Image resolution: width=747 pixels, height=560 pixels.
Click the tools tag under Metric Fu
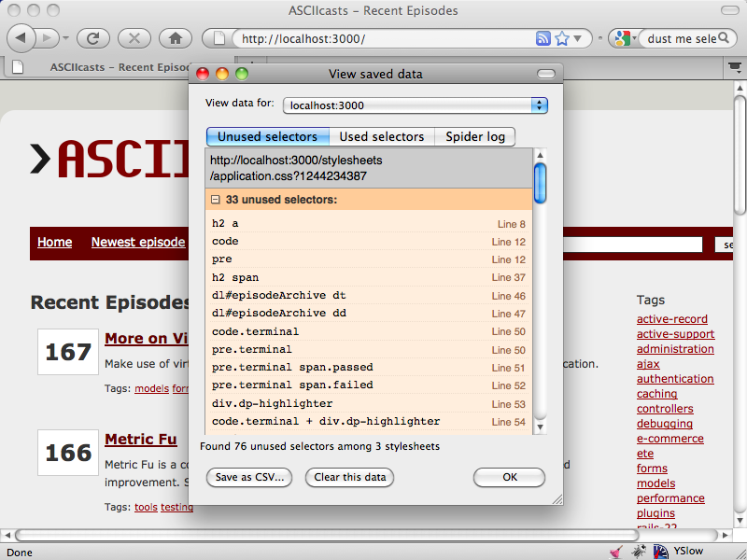point(146,507)
